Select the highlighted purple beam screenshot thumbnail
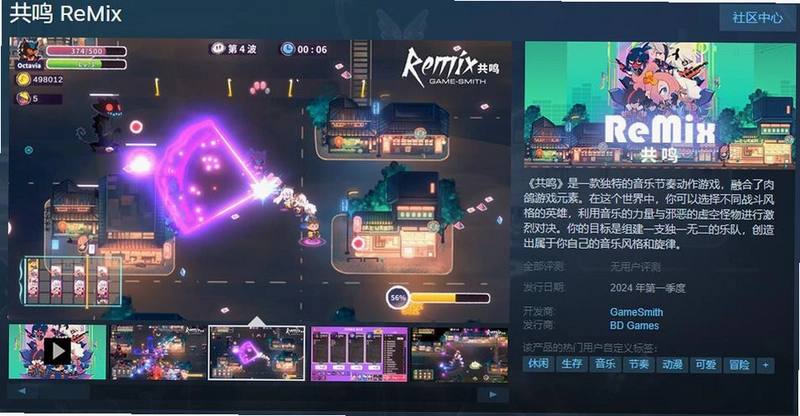Screen dimensions: 800x416 click(x=257, y=353)
